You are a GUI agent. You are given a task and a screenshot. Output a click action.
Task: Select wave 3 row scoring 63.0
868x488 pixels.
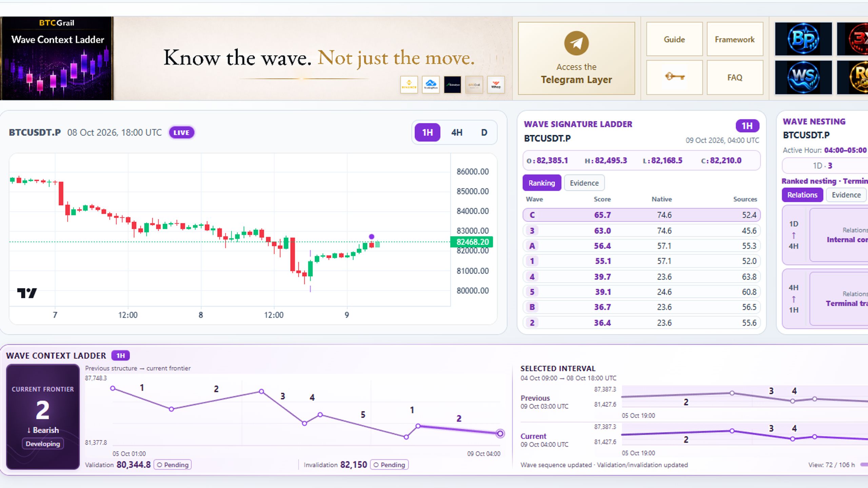coord(642,230)
